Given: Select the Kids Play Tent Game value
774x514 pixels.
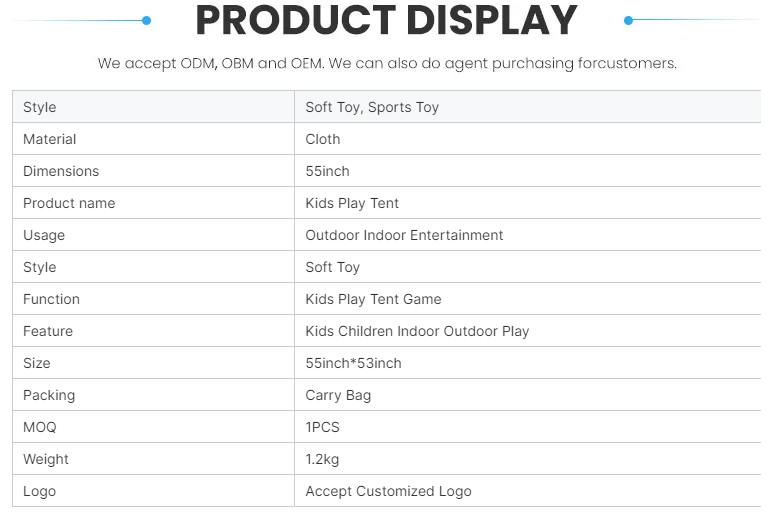Looking at the screenshot, I should (528, 299).
